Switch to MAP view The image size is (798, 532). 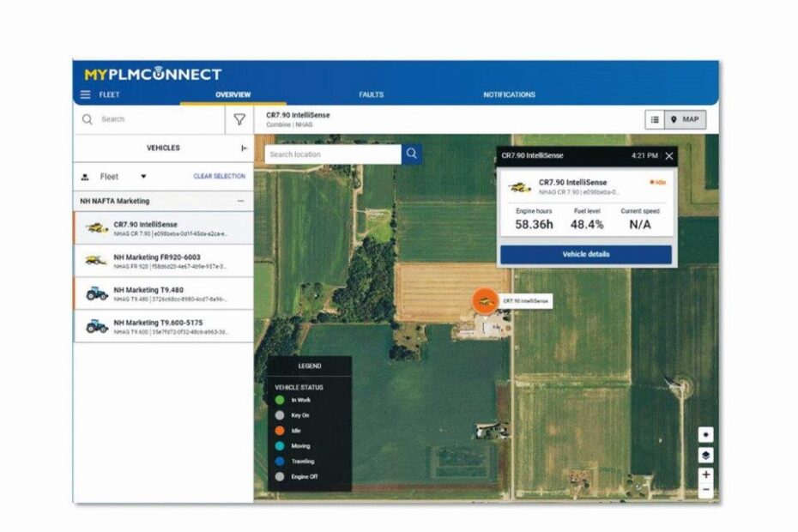click(x=685, y=119)
